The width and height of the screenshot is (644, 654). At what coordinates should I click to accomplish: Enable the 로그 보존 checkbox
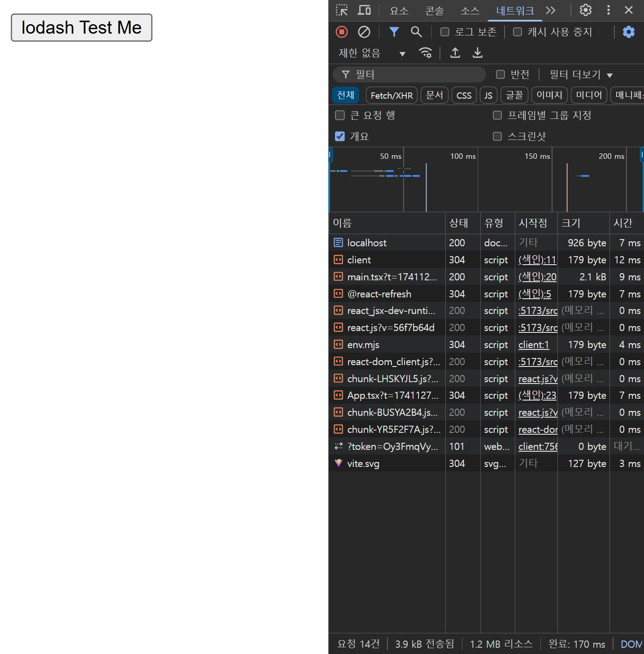coord(445,32)
